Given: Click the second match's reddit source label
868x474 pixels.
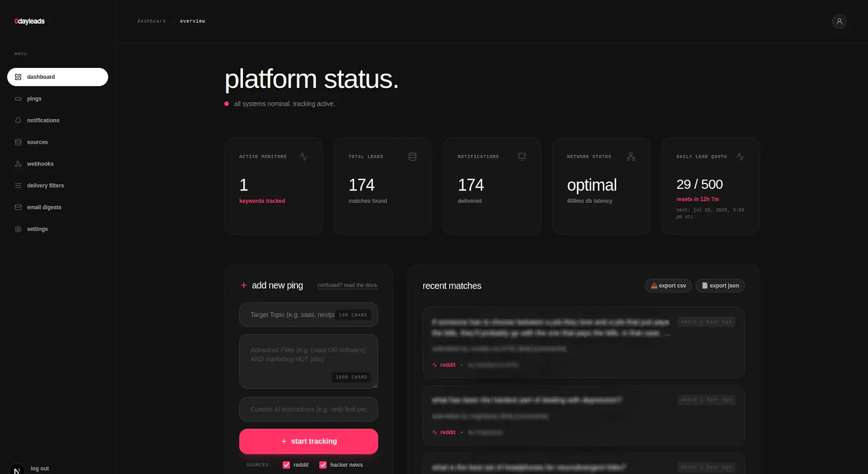Looking at the screenshot, I should point(448,432).
